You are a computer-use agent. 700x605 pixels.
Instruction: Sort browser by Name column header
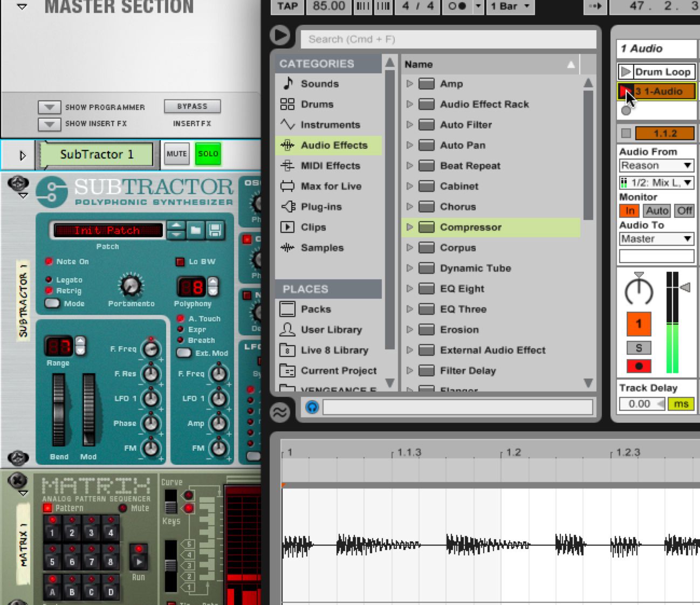[490, 64]
